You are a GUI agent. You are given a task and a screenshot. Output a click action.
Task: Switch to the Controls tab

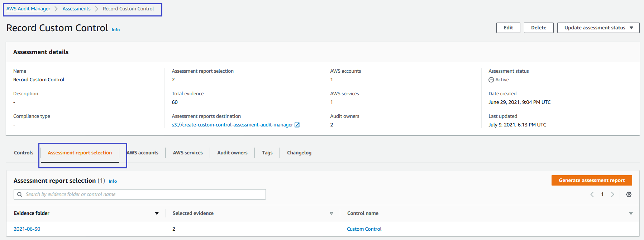(24, 153)
